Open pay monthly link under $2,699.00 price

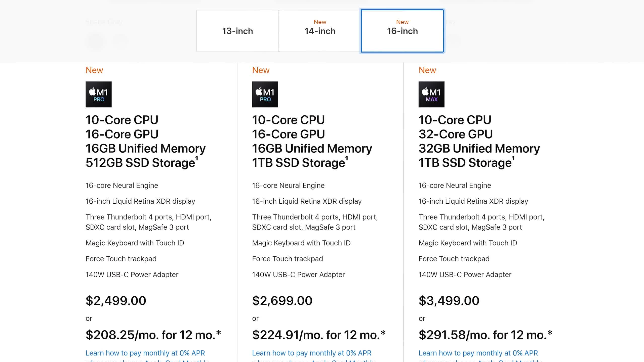click(x=314, y=356)
